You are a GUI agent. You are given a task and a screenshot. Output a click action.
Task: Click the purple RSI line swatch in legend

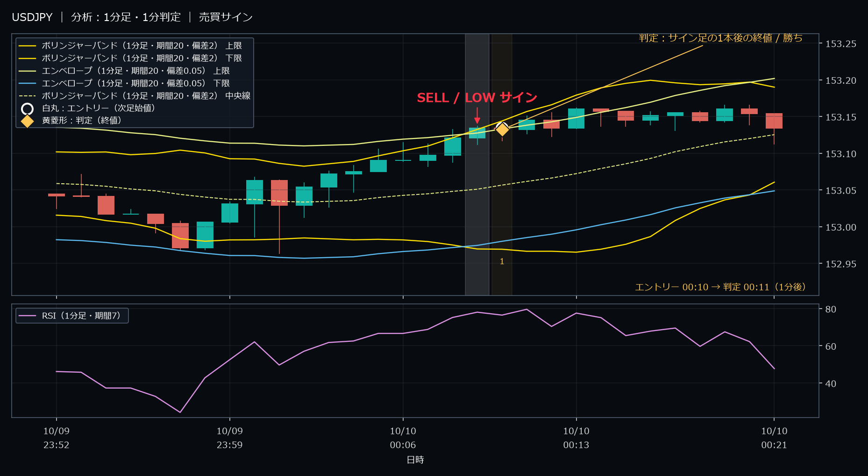coord(28,316)
